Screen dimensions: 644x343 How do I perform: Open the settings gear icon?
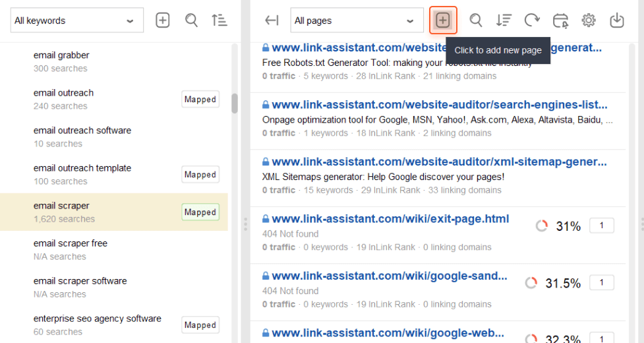pyautogui.click(x=589, y=20)
